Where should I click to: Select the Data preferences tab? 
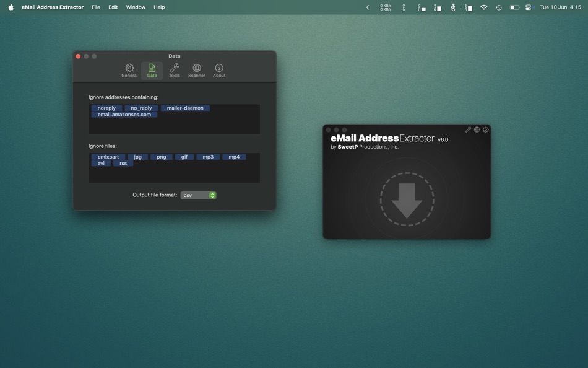(152, 71)
